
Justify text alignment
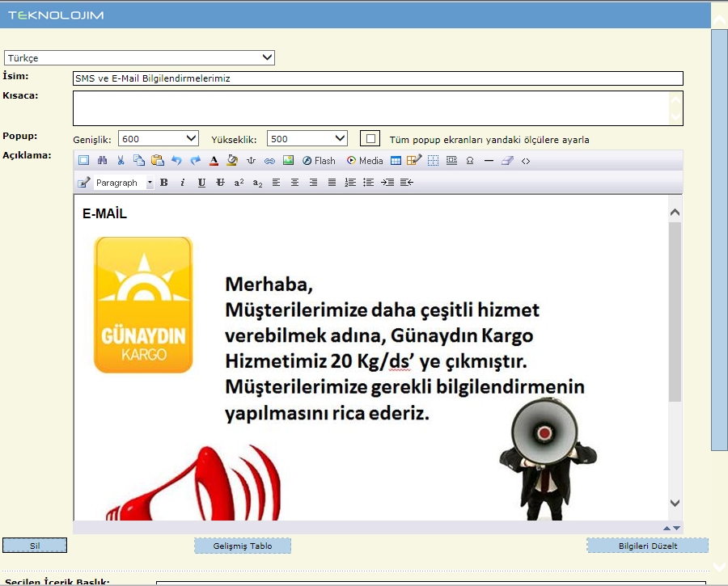332,183
